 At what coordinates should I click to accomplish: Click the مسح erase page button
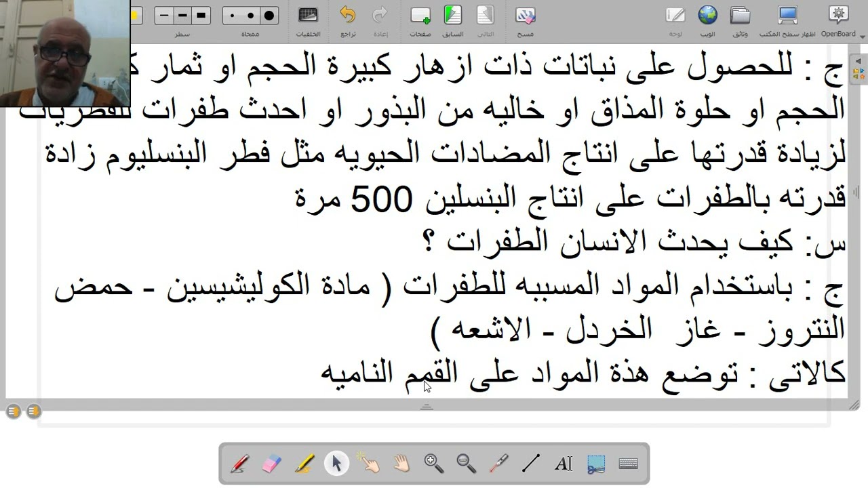click(x=525, y=20)
